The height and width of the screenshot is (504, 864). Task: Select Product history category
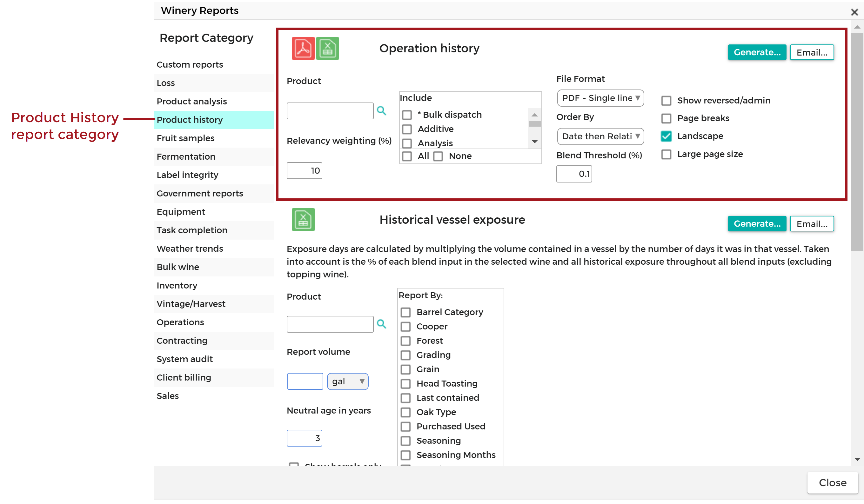pyautogui.click(x=214, y=120)
